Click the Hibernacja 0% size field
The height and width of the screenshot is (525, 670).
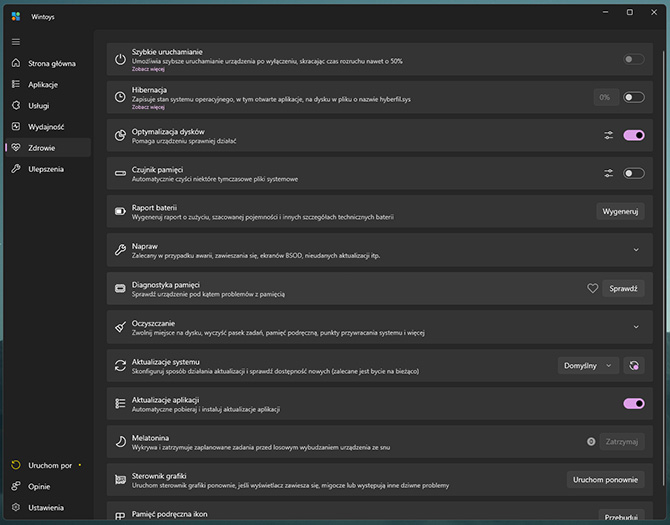(605, 97)
